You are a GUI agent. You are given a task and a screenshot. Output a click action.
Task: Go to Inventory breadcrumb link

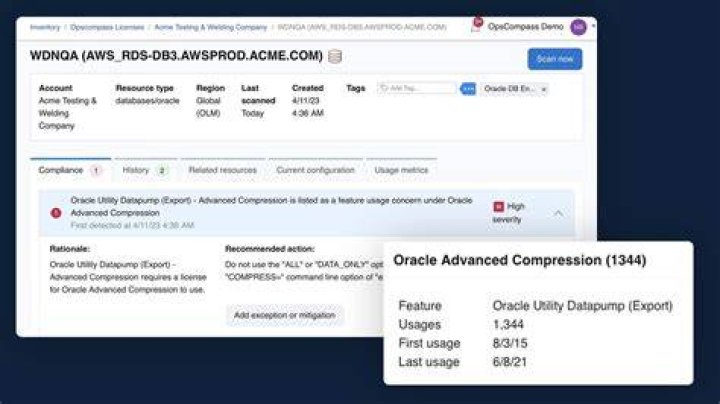(x=45, y=28)
